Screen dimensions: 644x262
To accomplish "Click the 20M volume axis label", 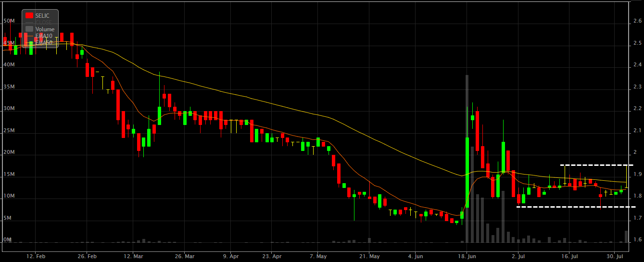I will pyautogui.click(x=9, y=152).
